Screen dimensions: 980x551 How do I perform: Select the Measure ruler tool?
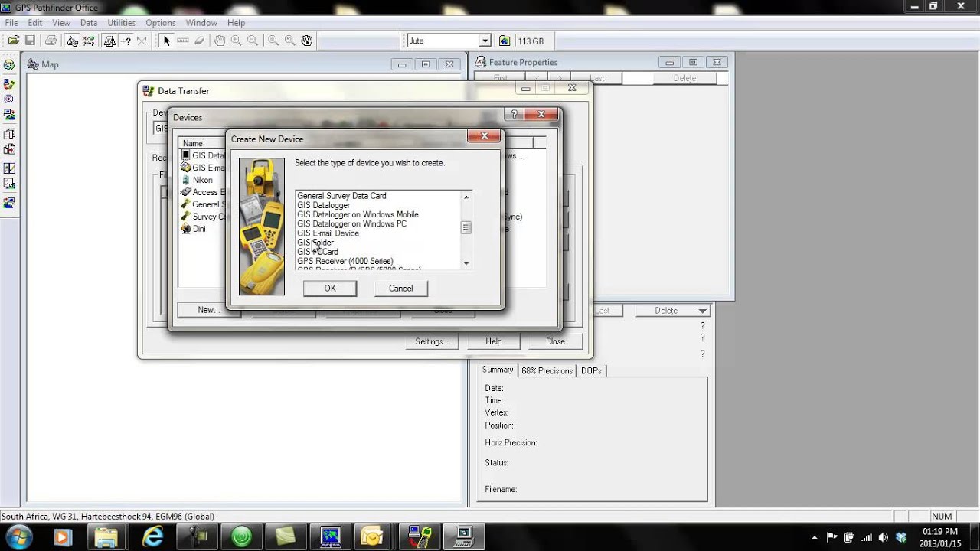pos(183,41)
